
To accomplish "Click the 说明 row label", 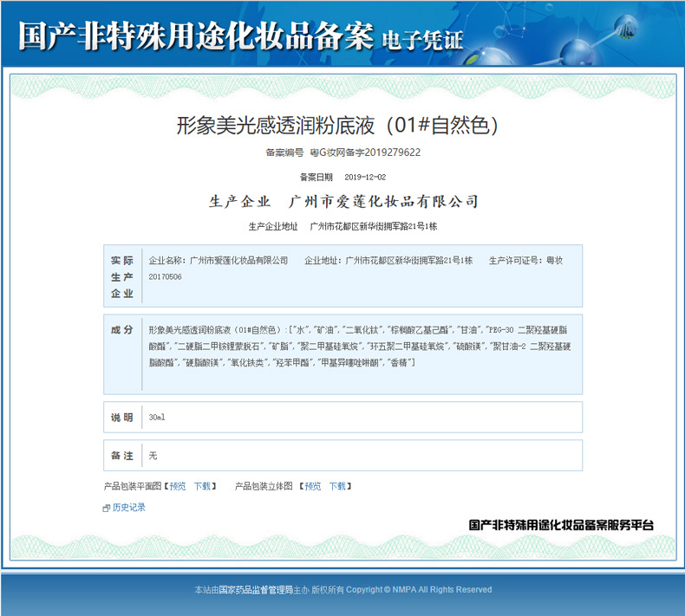I will pyautogui.click(x=122, y=418).
